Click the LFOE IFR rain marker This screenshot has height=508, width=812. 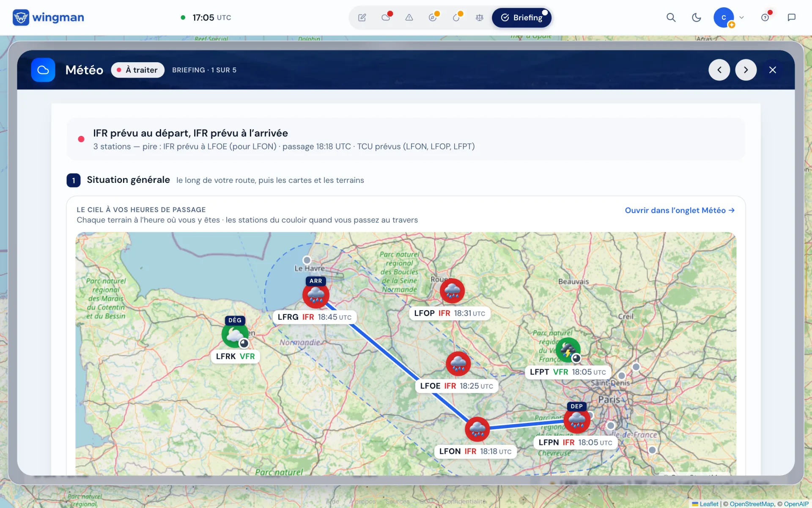(458, 364)
